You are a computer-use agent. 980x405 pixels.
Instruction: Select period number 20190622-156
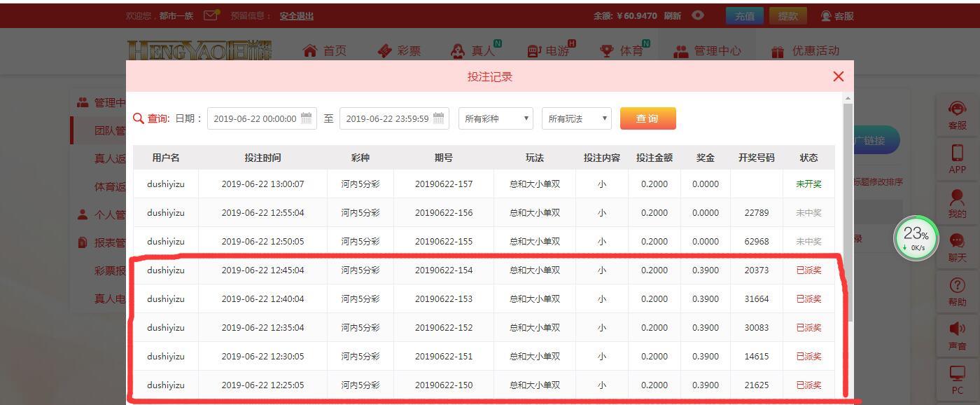(444, 213)
